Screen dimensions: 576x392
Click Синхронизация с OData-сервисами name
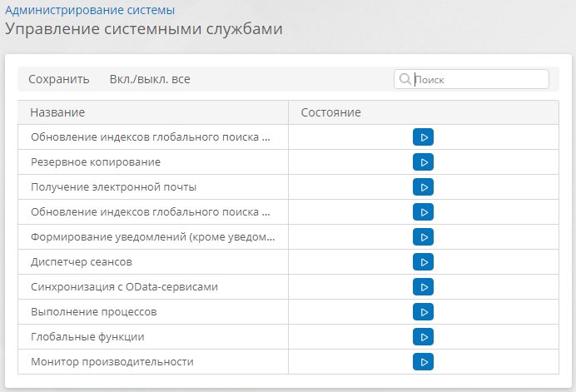(124, 287)
